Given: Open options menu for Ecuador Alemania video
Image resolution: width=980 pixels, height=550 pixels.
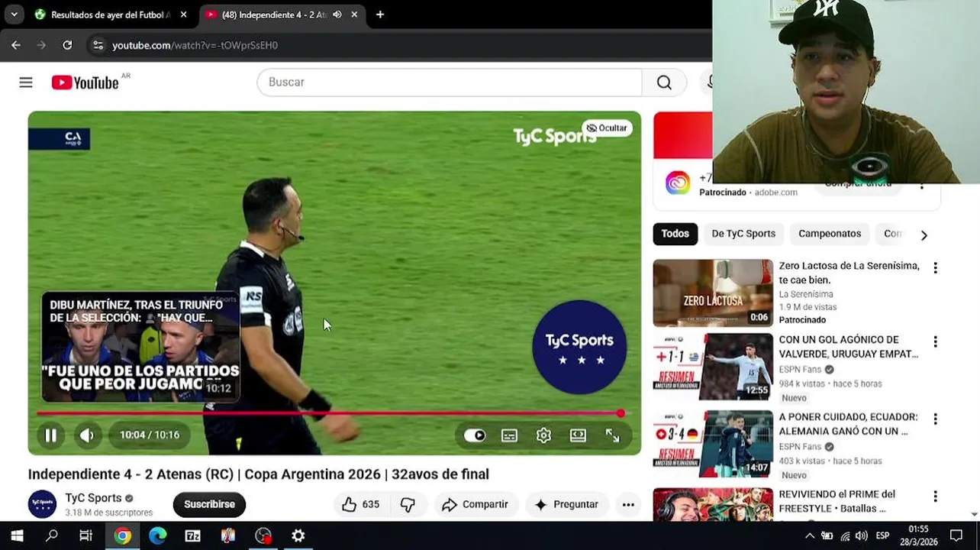Looking at the screenshot, I should tap(935, 419).
